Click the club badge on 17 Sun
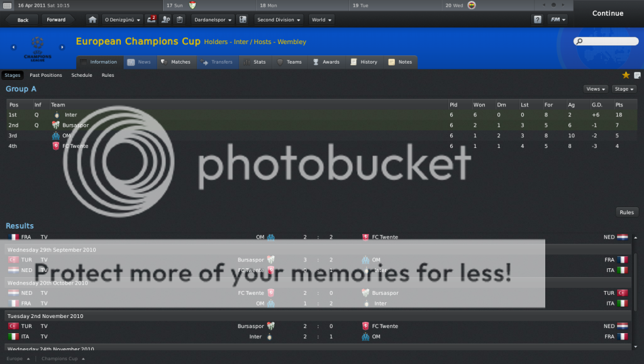This screenshot has width=644, height=364. click(x=192, y=5)
